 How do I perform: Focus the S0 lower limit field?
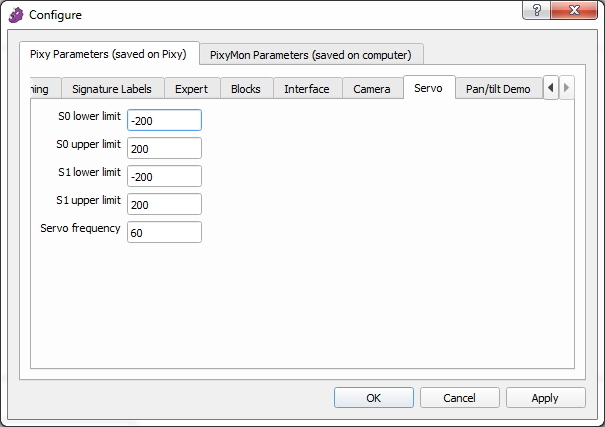pyautogui.click(x=164, y=120)
